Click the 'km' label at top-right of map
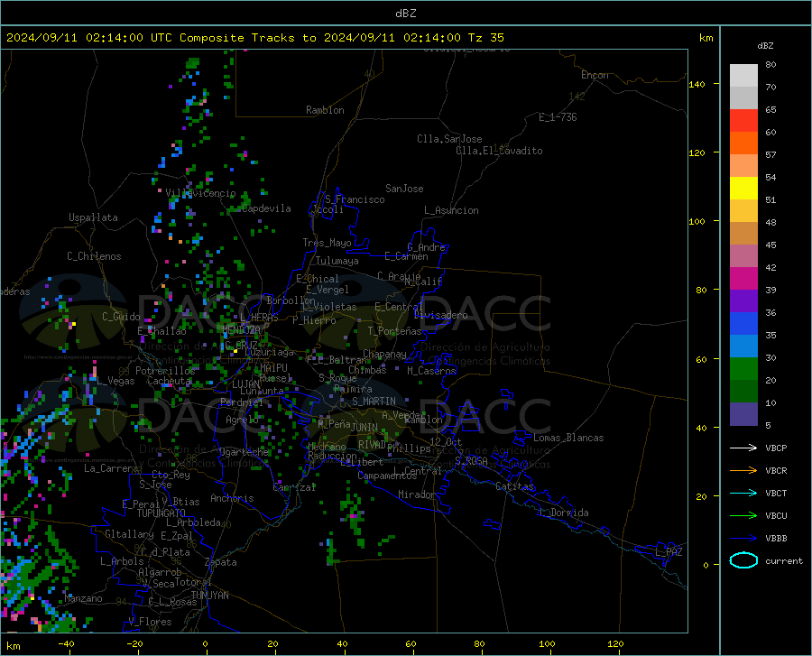 pyautogui.click(x=706, y=38)
